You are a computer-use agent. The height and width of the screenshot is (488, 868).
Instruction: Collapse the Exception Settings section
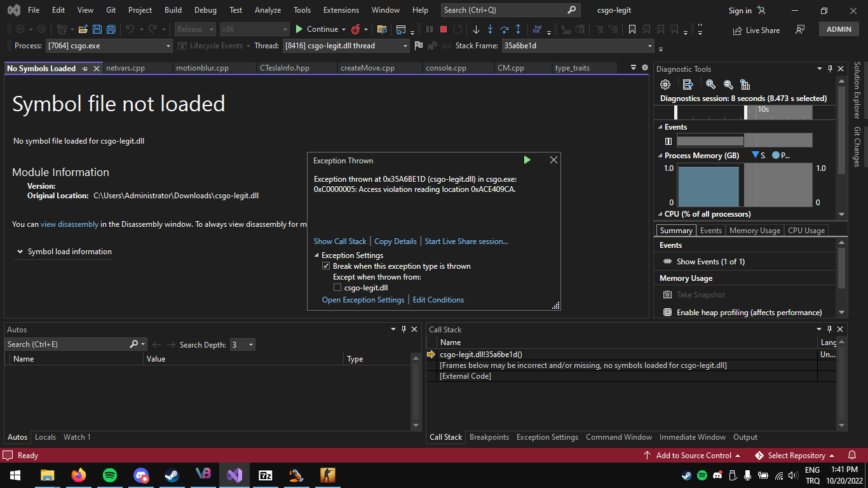pos(316,255)
